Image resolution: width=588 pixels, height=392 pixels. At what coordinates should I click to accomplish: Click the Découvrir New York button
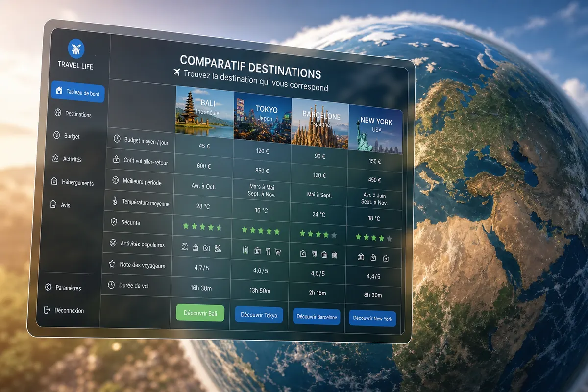[x=372, y=318]
